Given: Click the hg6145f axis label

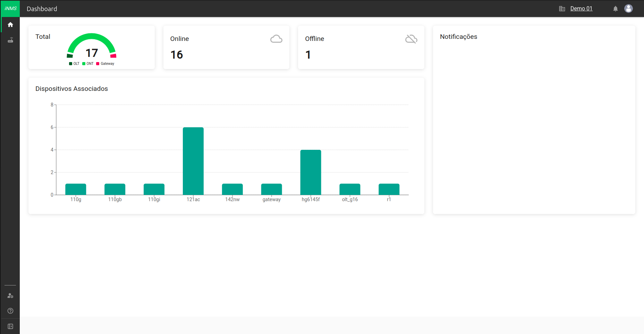Looking at the screenshot, I should 311,199.
